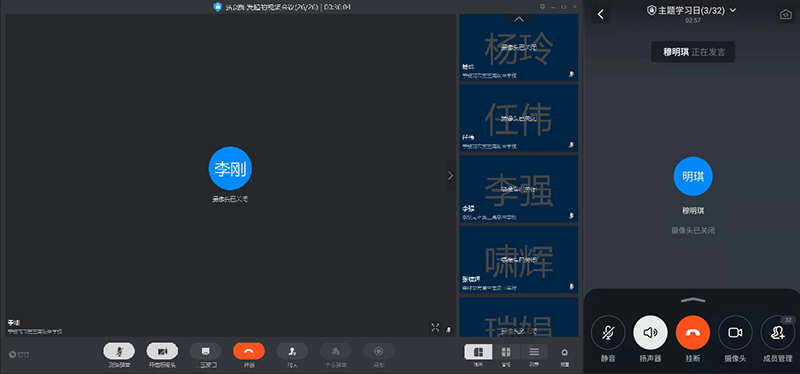Toggle 摄像头 camera in mobile controls
The image size is (800, 374).
(735, 333)
